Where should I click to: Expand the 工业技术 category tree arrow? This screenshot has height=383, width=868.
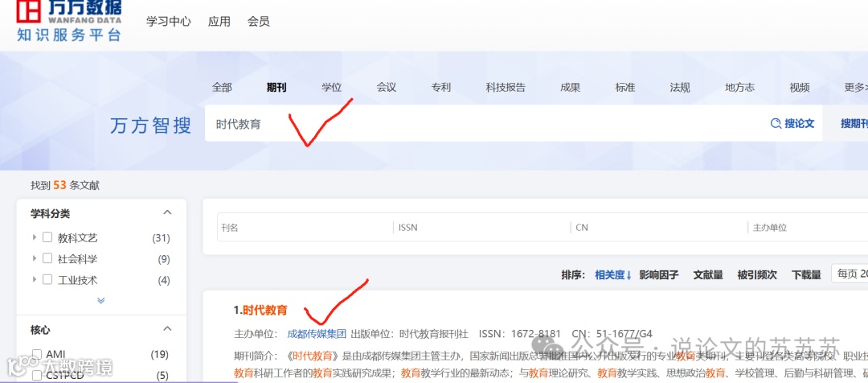[x=35, y=279]
